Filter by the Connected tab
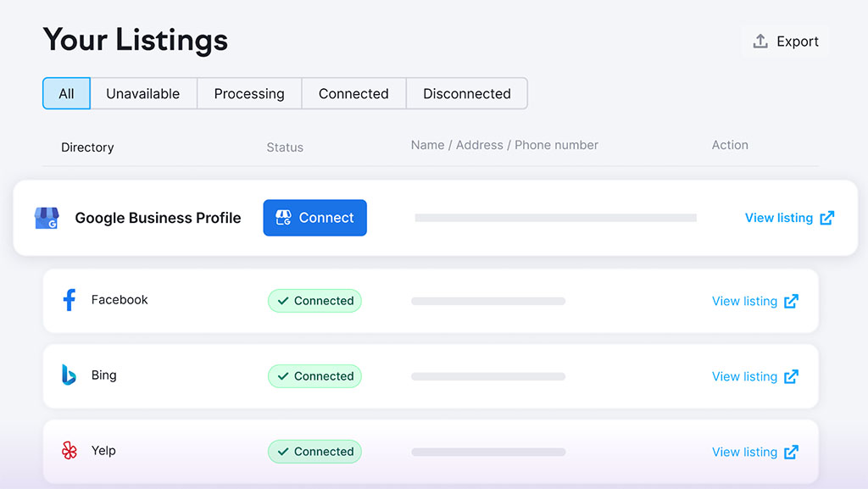Screen dimensions: 868x489 pos(353,94)
